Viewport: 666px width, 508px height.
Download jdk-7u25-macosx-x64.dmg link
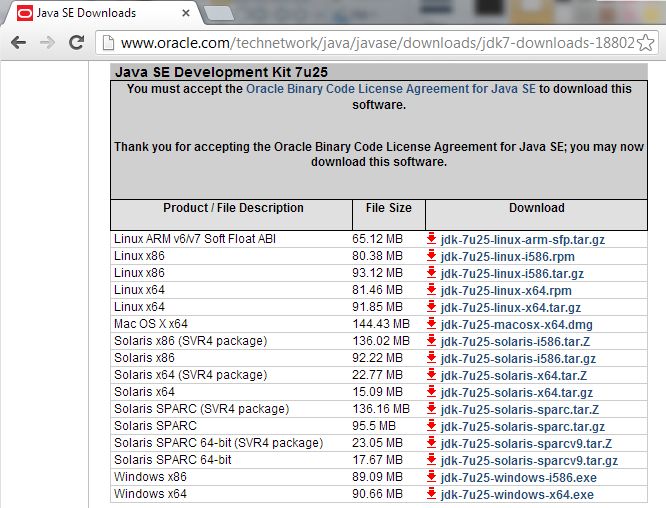click(516, 325)
